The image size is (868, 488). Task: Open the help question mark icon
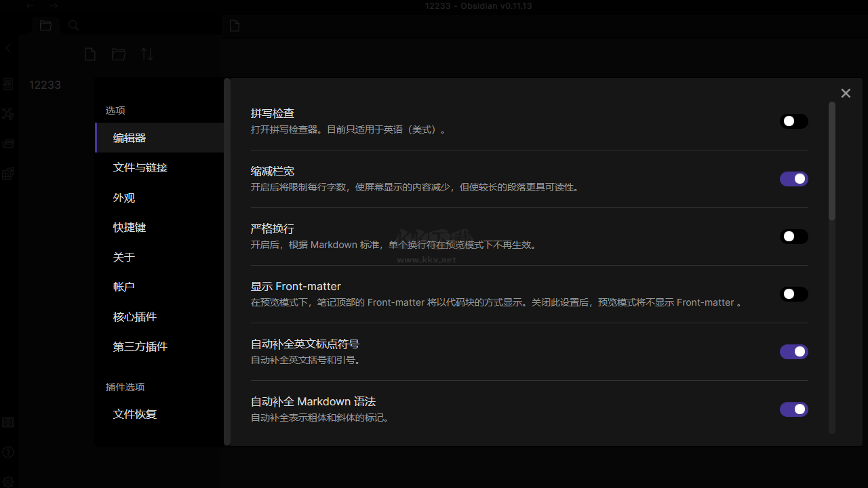click(8, 452)
